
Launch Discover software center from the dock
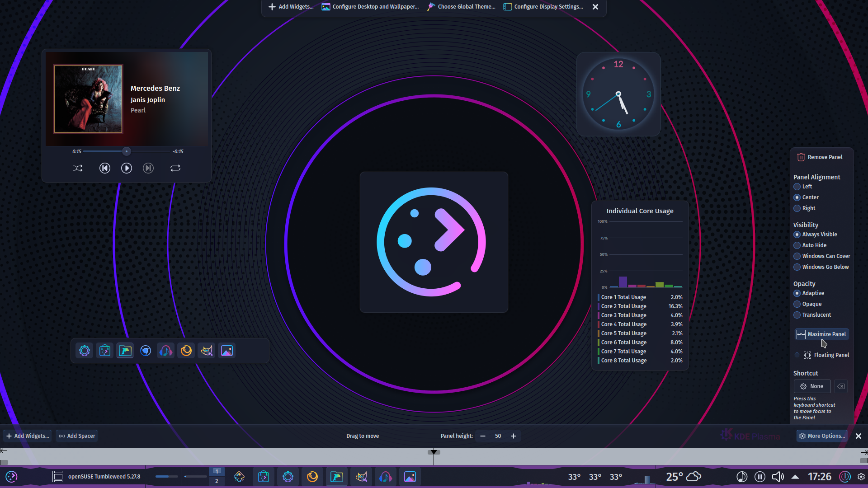click(104, 350)
